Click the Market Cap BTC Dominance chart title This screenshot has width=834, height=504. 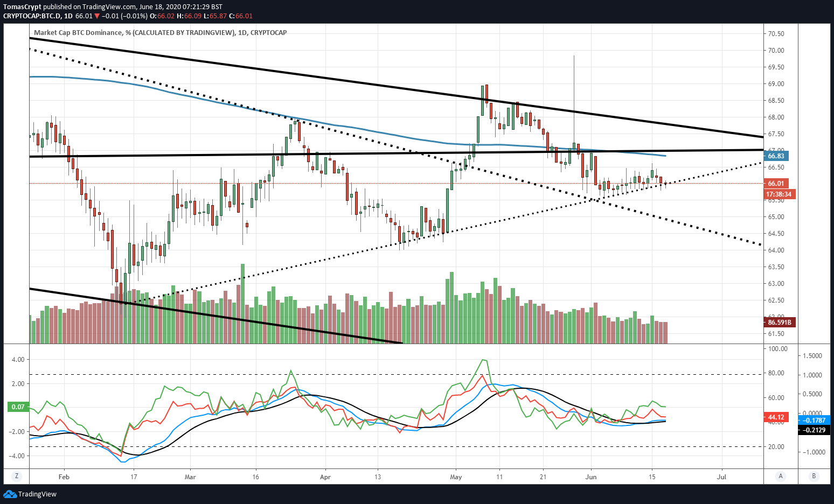(160, 32)
